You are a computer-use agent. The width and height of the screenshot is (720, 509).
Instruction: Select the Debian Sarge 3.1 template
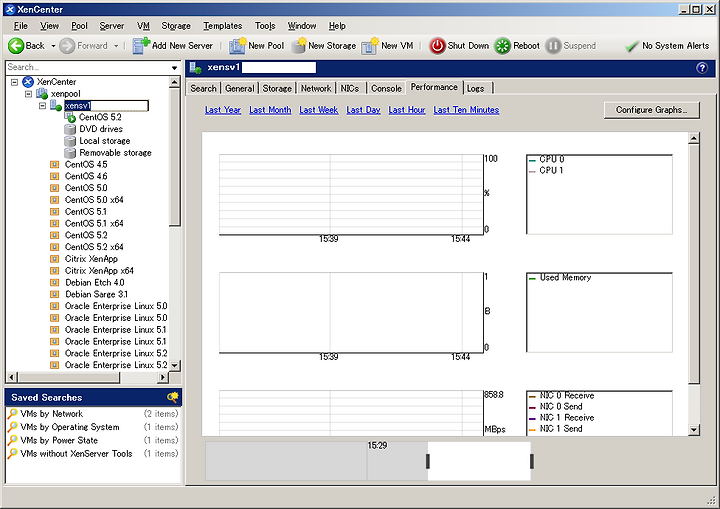pyautogui.click(x=96, y=294)
